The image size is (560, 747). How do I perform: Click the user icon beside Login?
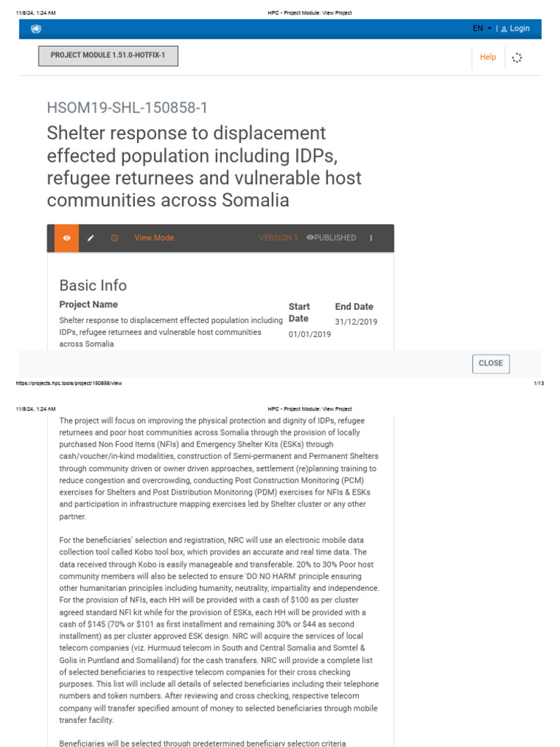pos(504,29)
